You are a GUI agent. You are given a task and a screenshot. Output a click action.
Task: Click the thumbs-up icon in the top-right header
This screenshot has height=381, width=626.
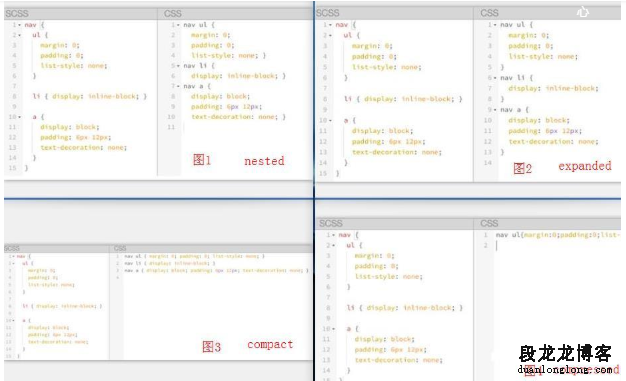coord(582,12)
